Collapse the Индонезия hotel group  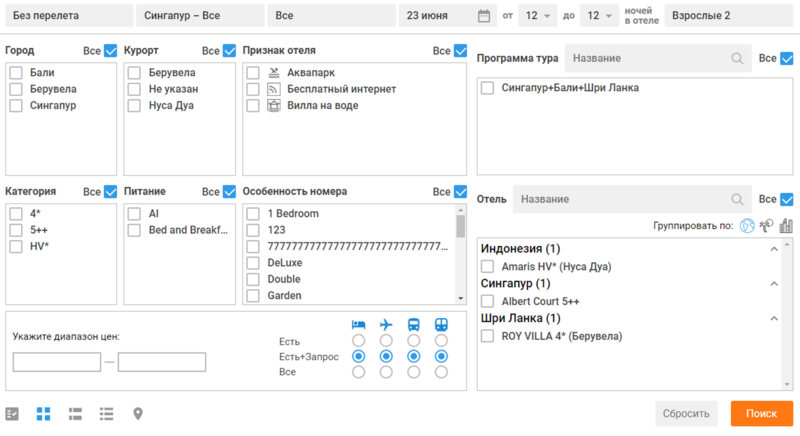click(x=774, y=249)
